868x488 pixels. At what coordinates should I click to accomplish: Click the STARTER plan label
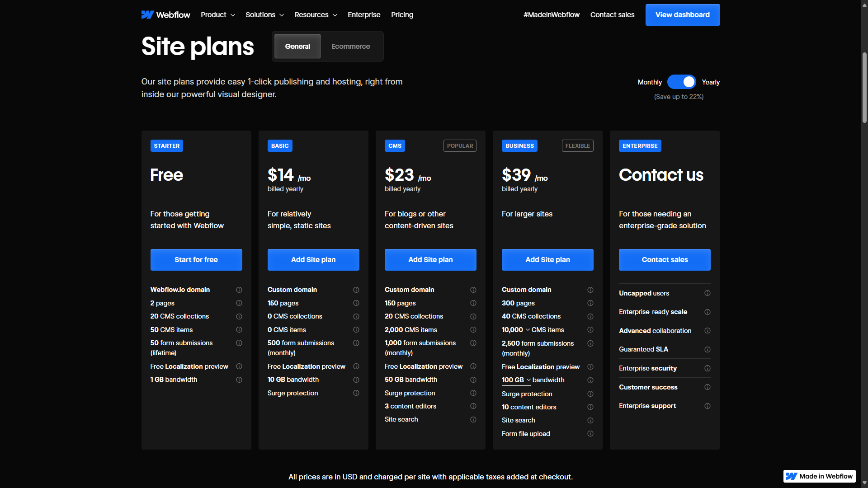(x=167, y=146)
